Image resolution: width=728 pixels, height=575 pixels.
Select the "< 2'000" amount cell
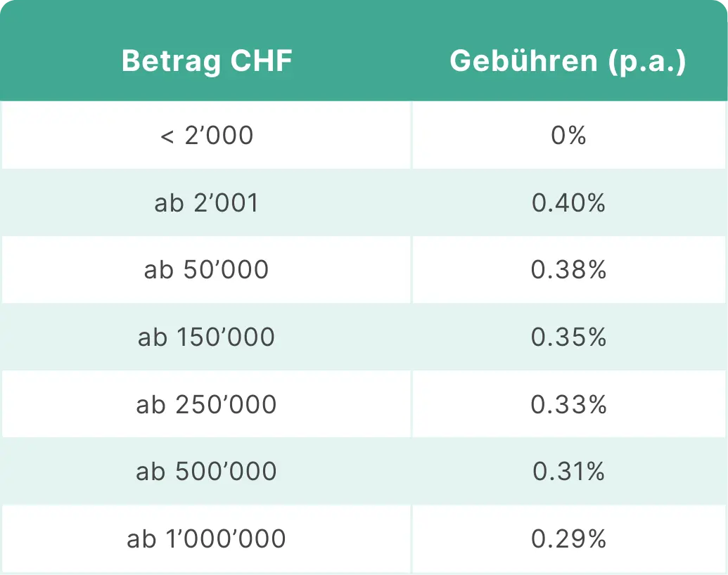click(x=207, y=135)
